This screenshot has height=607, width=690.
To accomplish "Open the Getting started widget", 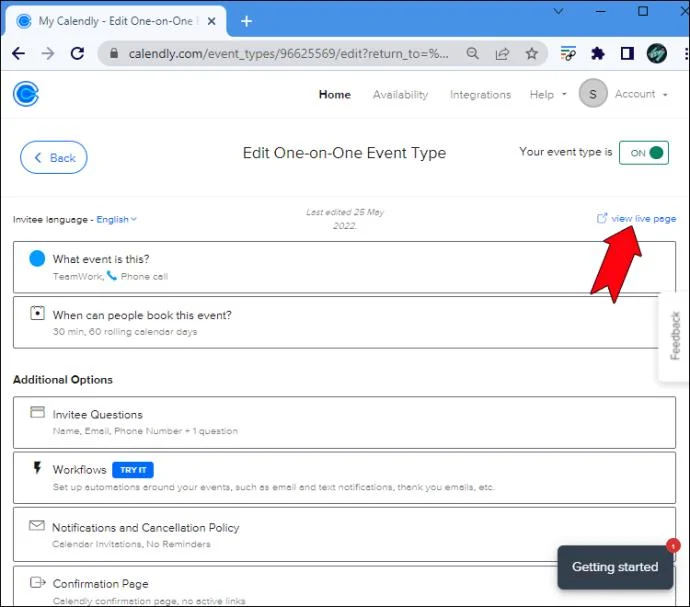I will pyautogui.click(x=615, y=567).
